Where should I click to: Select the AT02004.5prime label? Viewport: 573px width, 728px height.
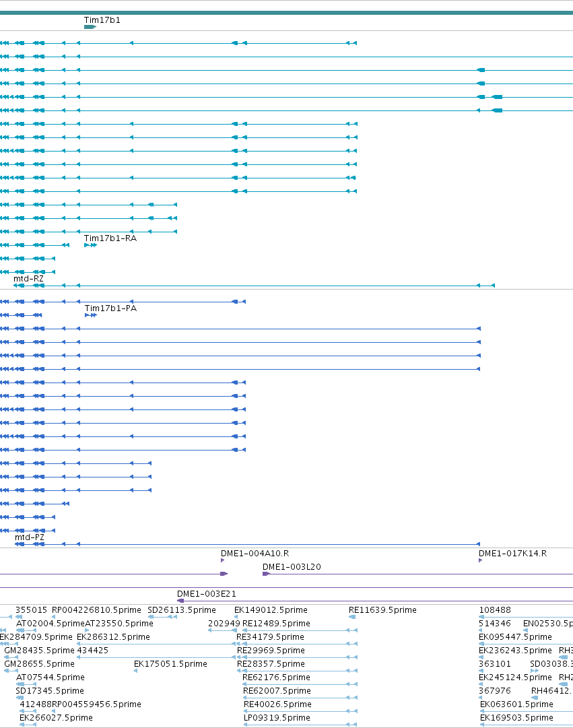point(50,624)
